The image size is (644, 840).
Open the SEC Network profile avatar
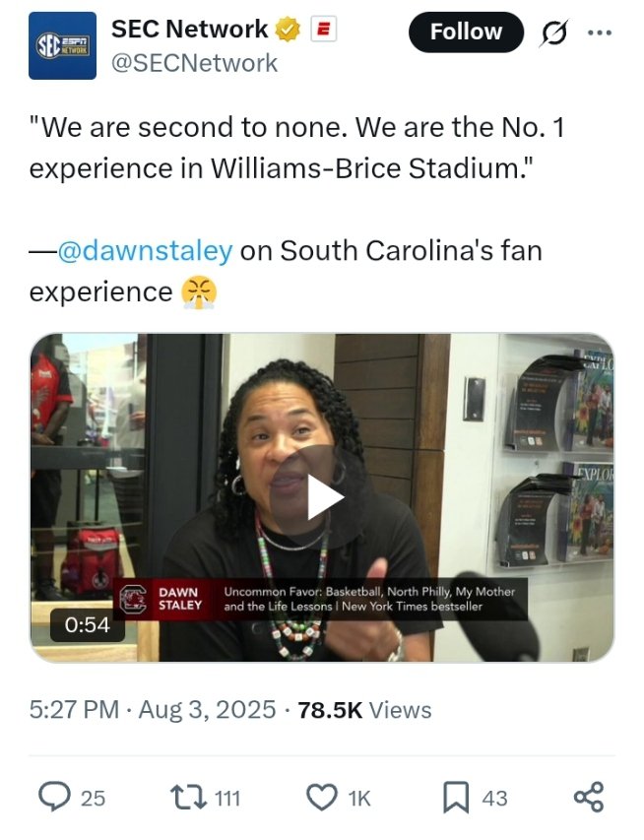(62, 45)
